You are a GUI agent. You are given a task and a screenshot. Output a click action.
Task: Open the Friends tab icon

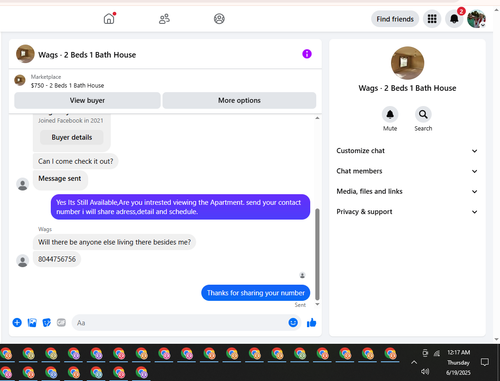(x=164, y=19)
